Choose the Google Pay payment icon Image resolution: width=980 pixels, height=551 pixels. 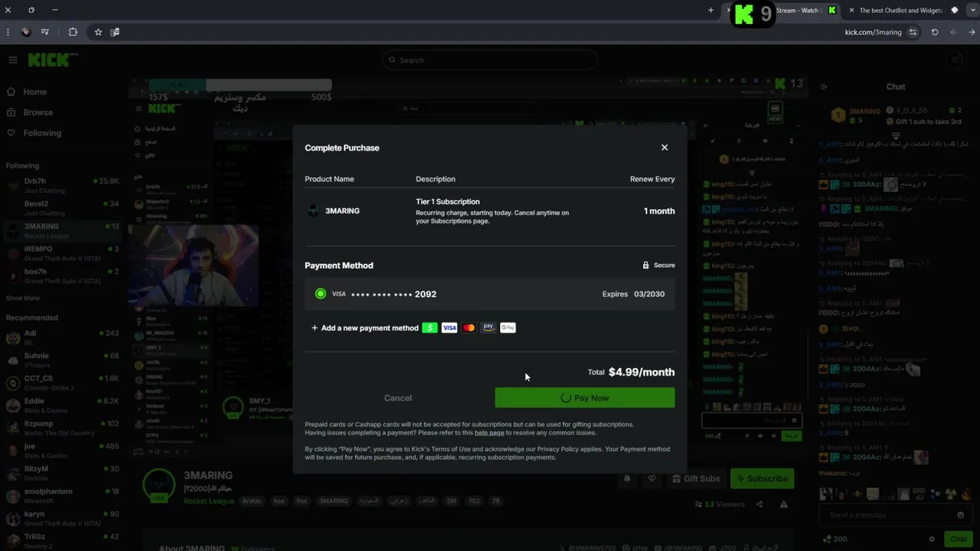point(508,328)
